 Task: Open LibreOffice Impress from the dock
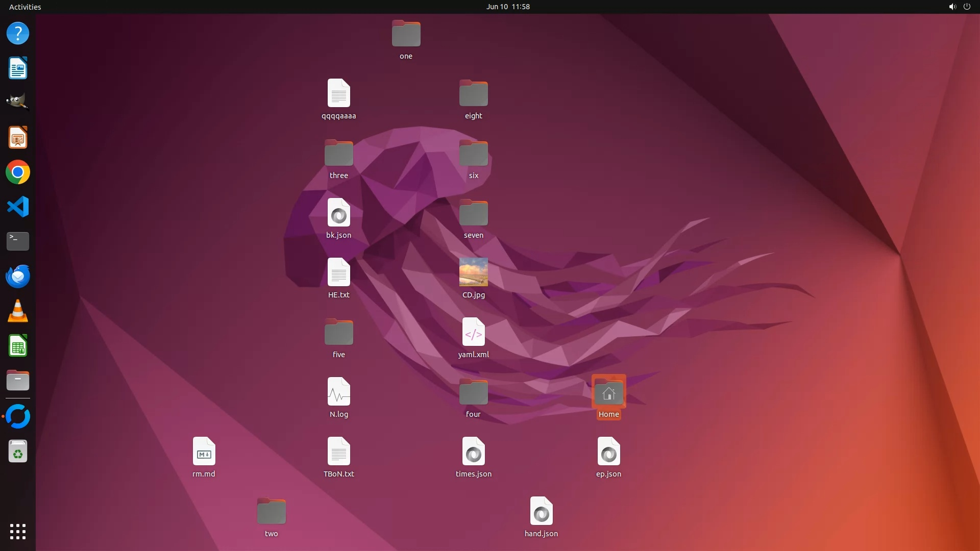[18, 138]
